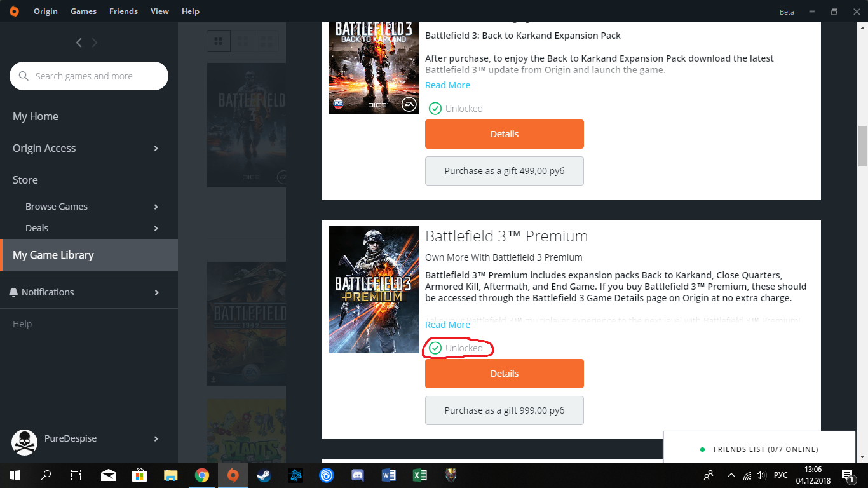Open Microsoft Store on taskbar

(x=139, y=475)
